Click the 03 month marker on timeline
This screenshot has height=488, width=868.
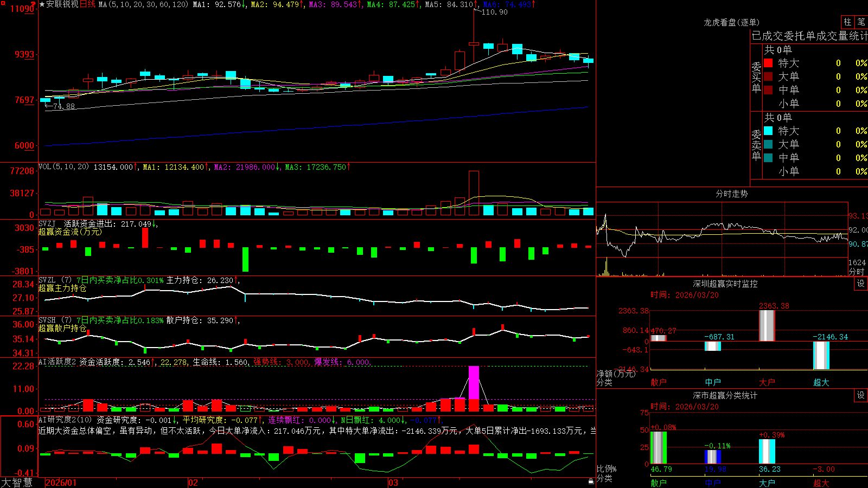[393, 483]
